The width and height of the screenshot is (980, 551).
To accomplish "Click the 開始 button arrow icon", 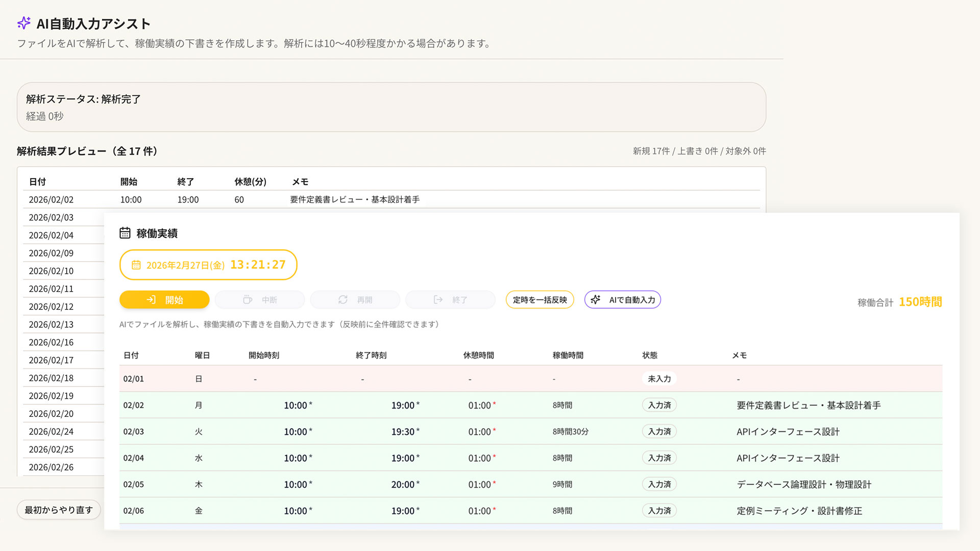I will (151, 300).
